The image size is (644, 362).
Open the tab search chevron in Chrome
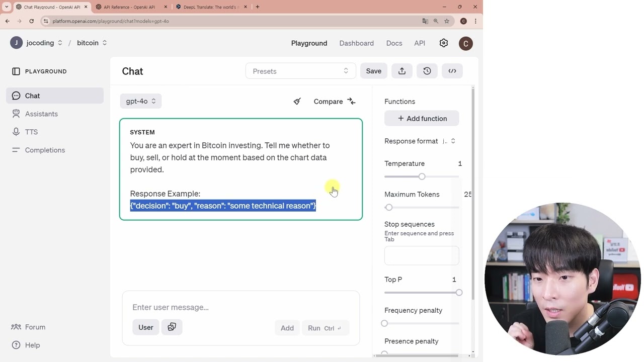[x=7, y=7]
